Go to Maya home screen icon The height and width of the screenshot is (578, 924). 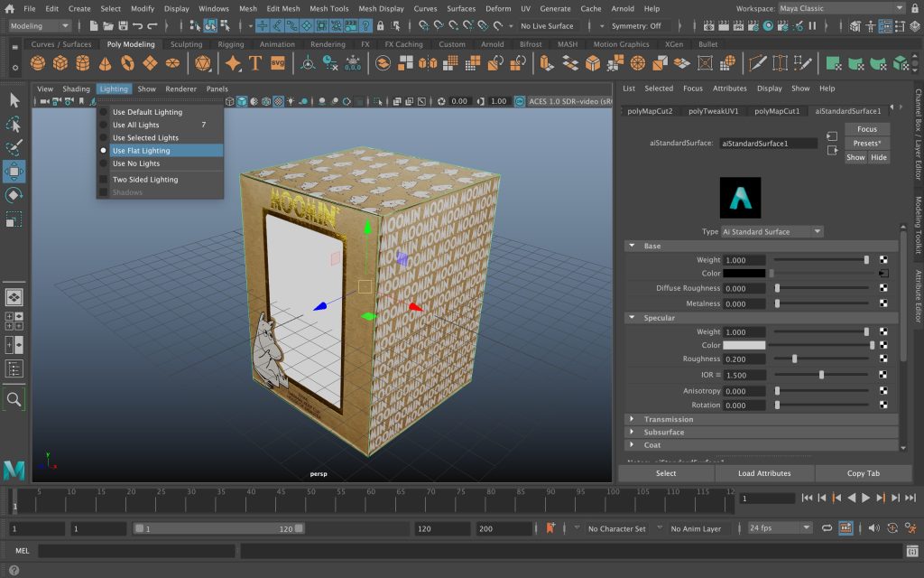pyautogui.click(x=9, y=8)
